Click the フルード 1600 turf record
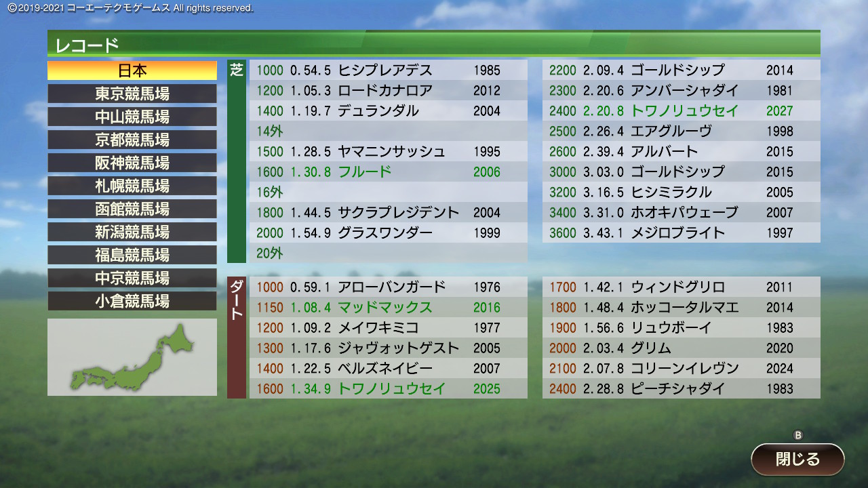Viewport: 868px width, 488px height. [389, 171]
